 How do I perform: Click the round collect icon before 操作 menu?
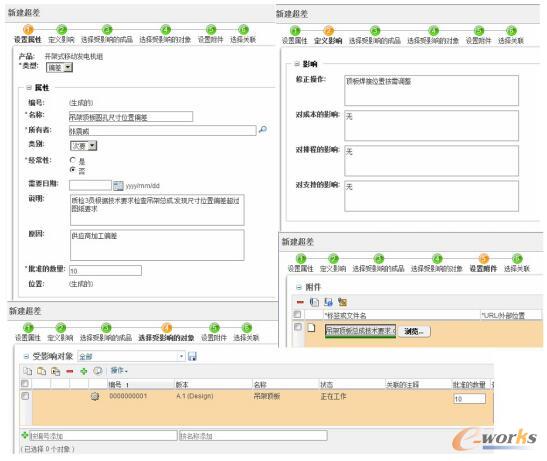pos(98,371)
